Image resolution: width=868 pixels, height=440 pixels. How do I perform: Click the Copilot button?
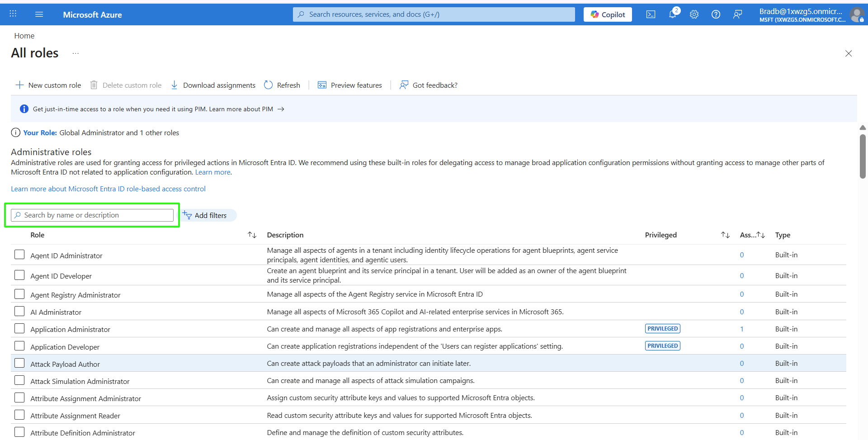[x=608, y=14]
